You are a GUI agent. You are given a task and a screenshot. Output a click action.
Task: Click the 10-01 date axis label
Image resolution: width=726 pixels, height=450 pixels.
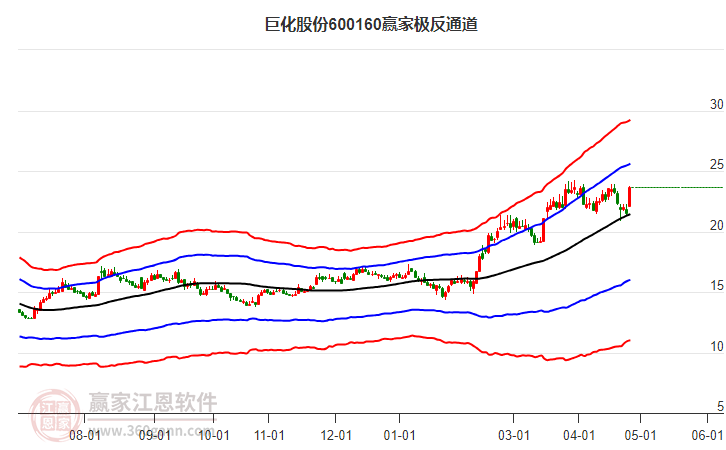pyautogui.click(x=214, y=436)
